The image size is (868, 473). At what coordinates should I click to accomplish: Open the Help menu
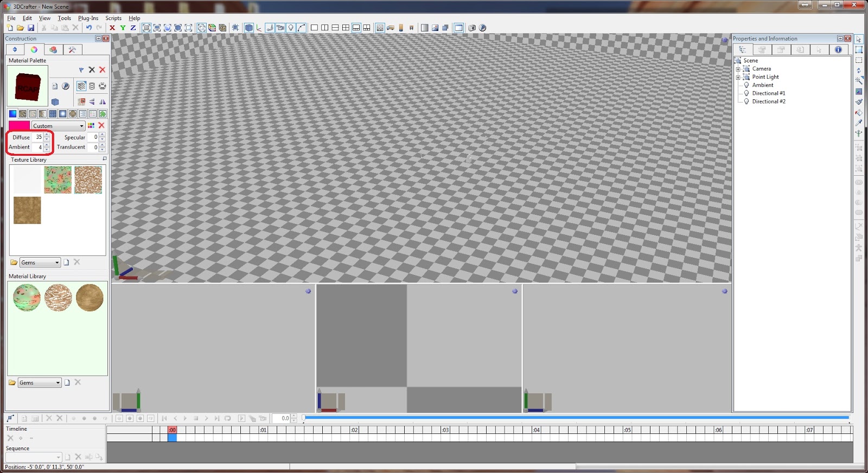click(x=134, y=18)
